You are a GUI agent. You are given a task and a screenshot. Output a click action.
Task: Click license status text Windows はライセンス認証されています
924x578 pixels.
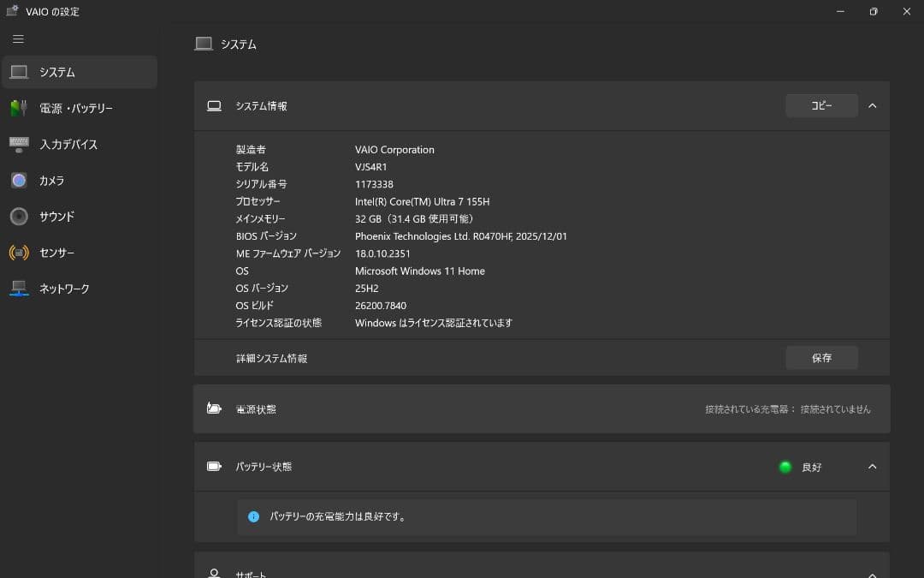click(x=434, y=323)
